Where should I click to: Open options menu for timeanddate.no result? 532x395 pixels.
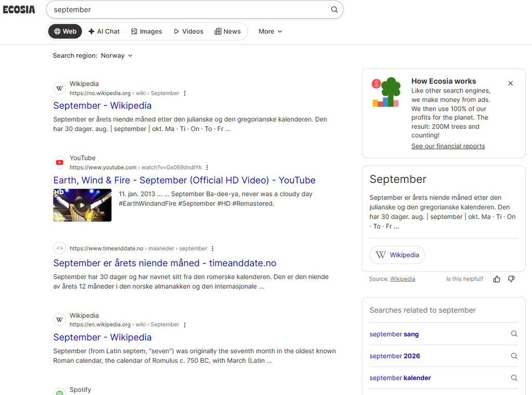(x=212, y=248)
